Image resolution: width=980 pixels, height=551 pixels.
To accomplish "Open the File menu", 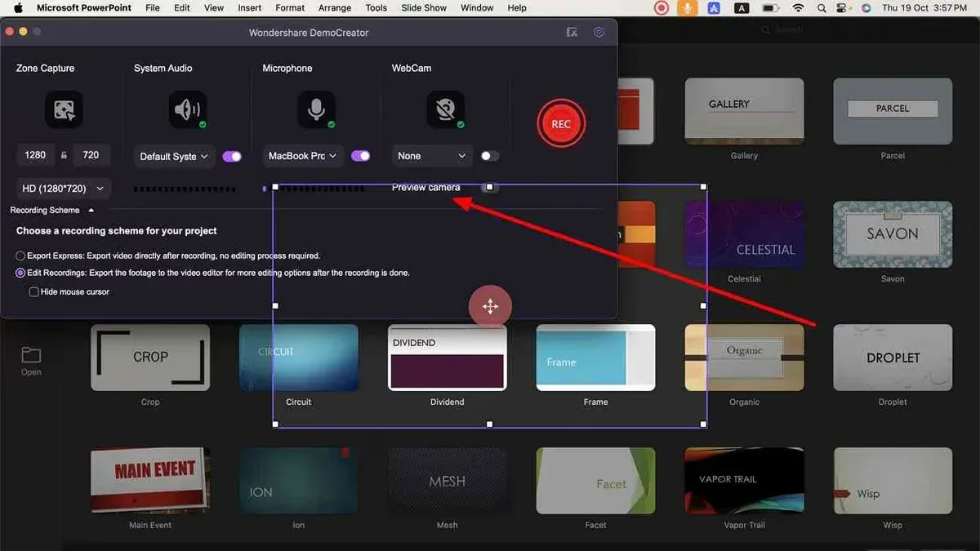I will coord(152,8).
